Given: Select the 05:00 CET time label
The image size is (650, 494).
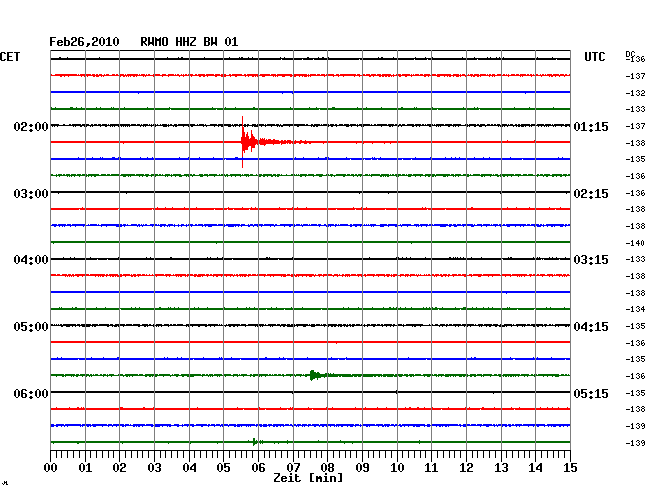Looking at the screenshot, I should (31, 327).
